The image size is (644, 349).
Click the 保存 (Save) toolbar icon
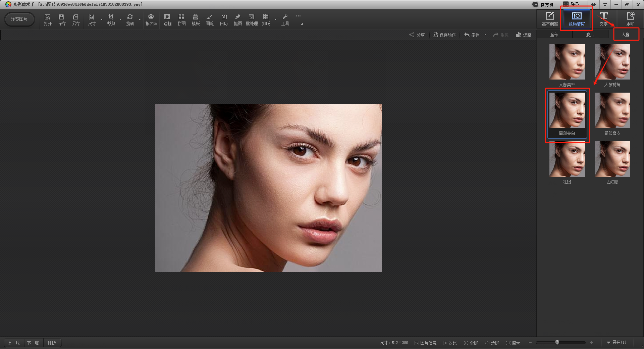62,19
